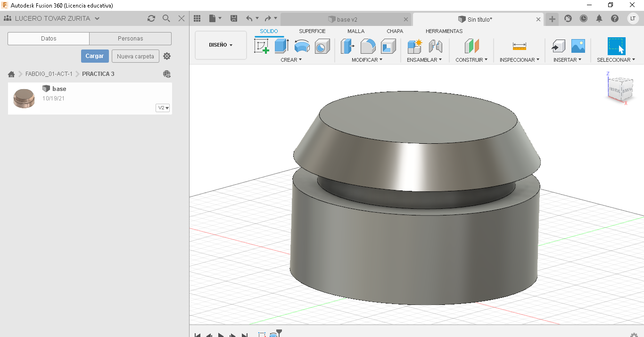Screen dimensions: 644x337
Task: Open the DISEÑO workspace dropdown
Action: click(221, 45)
